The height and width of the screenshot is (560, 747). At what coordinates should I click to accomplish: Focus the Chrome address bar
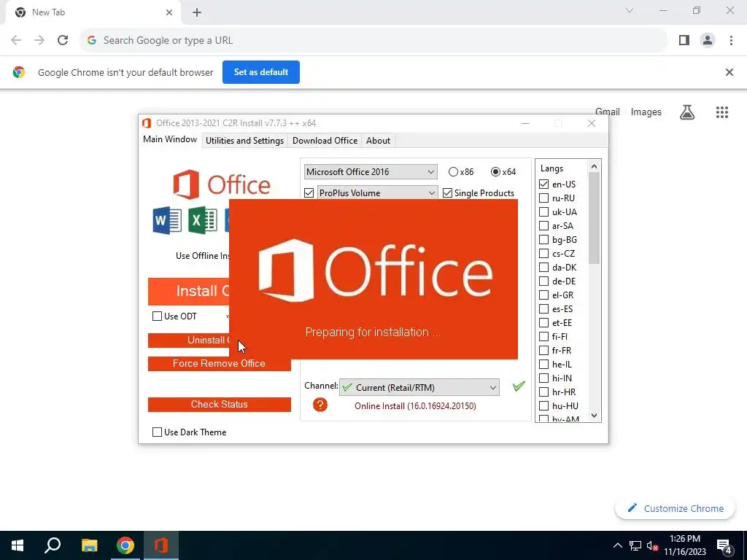[x=373, y=40]
